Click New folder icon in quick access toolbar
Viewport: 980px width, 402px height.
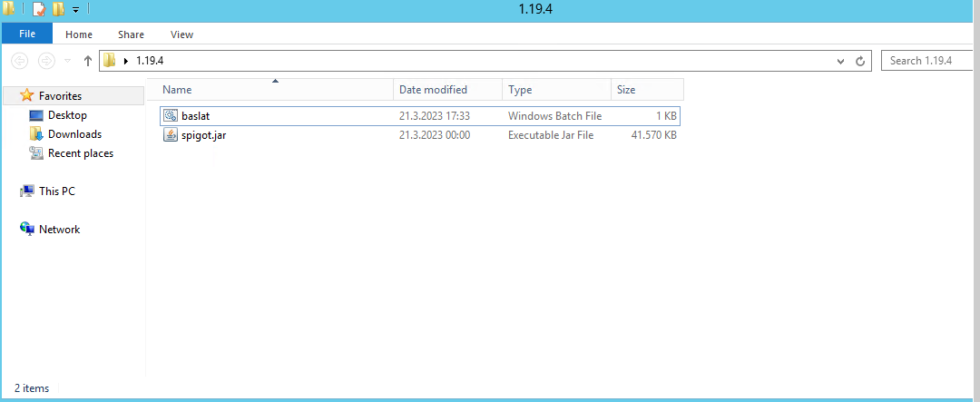(x=58, y=9)
